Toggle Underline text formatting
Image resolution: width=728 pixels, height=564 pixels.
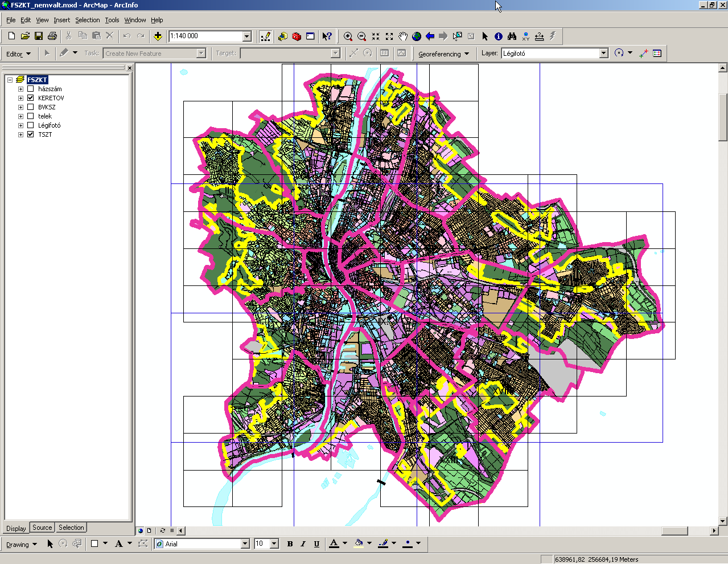click(316, 544)
